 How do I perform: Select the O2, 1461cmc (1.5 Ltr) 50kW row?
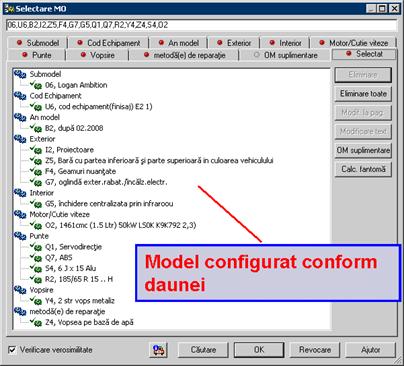(120, 225)
